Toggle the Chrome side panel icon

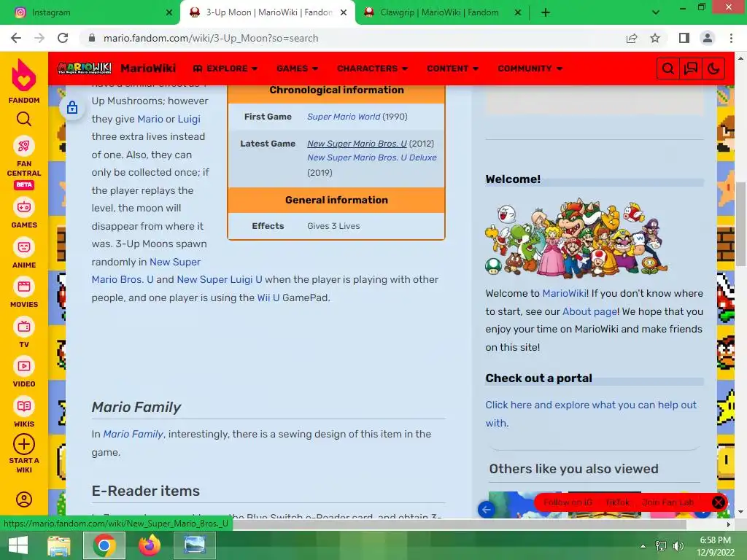tap(684, 38)
